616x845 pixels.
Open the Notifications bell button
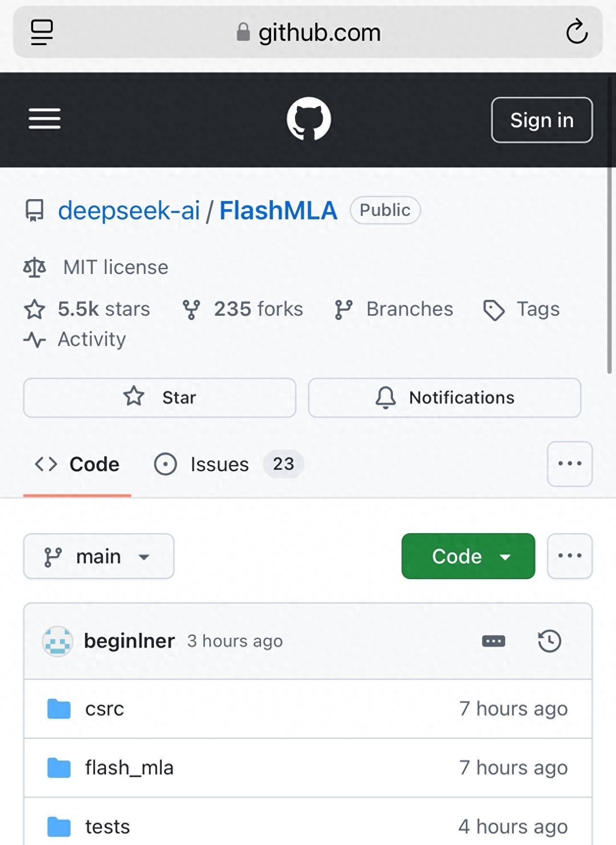(444, 398)
